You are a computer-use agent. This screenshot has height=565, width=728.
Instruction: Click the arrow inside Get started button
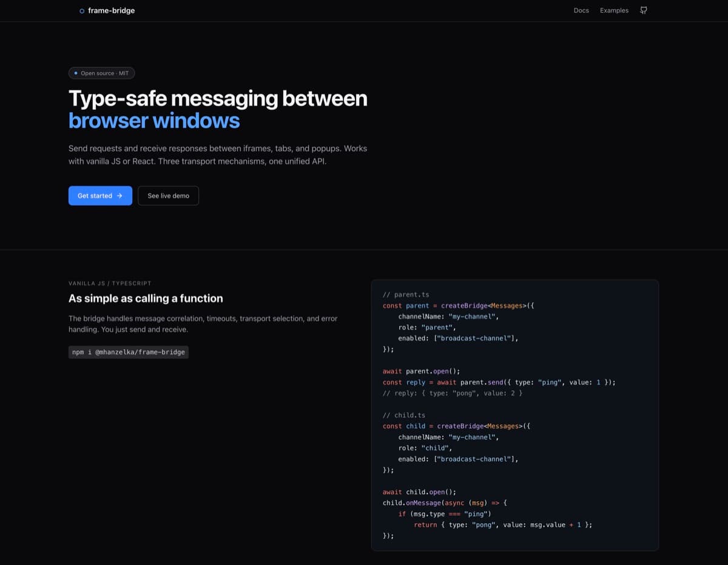[x=120, y=196]
